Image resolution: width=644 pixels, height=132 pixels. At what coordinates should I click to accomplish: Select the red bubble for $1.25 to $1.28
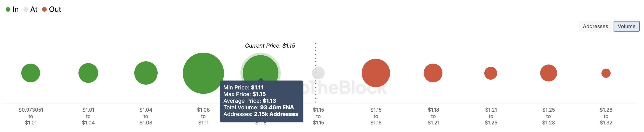549,73
